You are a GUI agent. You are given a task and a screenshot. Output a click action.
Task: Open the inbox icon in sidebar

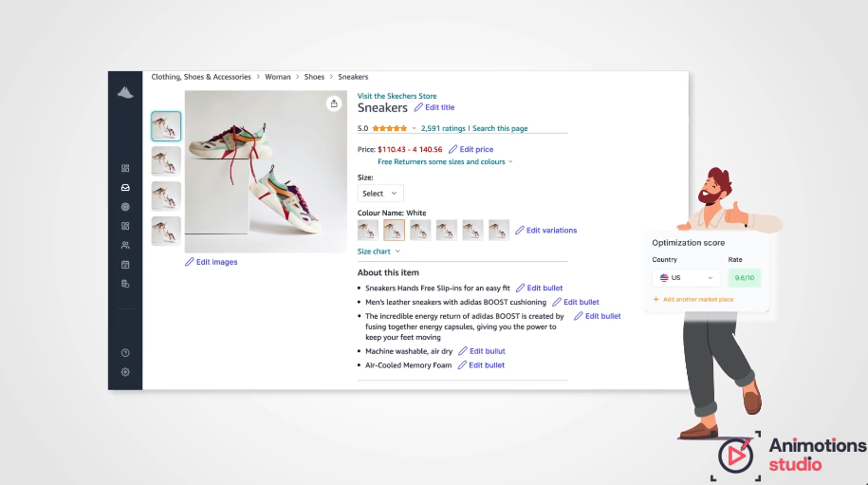pos(125,188)
